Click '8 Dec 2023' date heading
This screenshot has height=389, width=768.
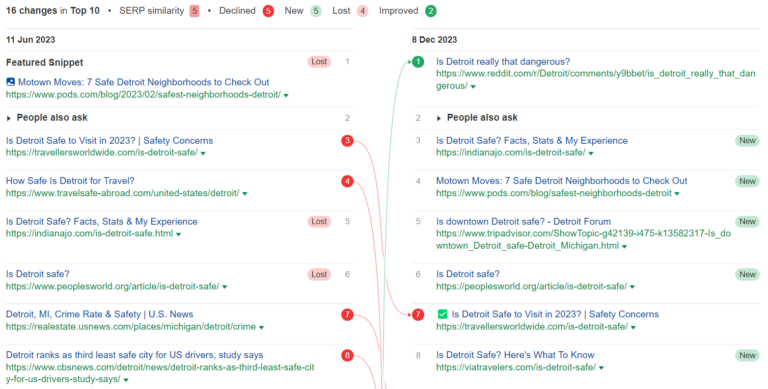pos(434,40)
